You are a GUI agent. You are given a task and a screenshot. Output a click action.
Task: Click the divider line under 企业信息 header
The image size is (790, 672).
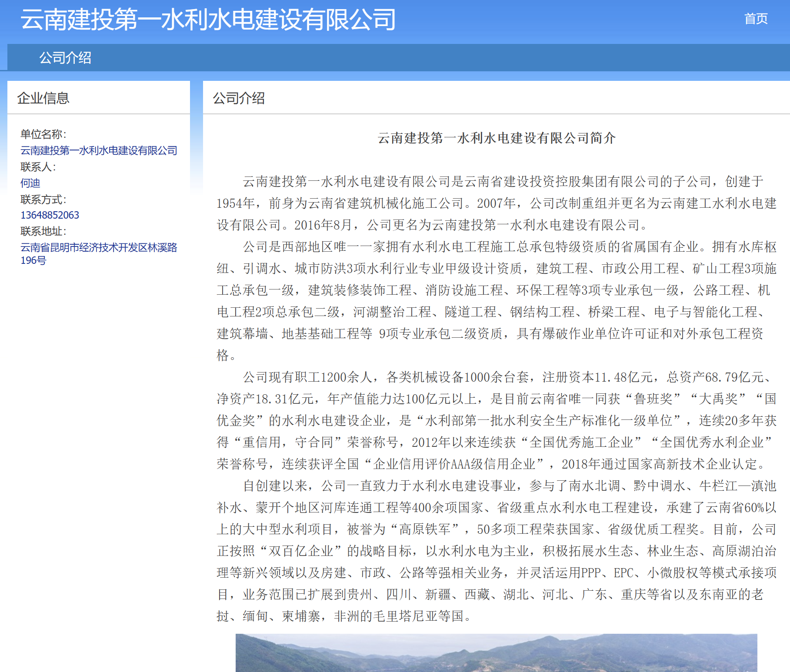tap(99, 114)
